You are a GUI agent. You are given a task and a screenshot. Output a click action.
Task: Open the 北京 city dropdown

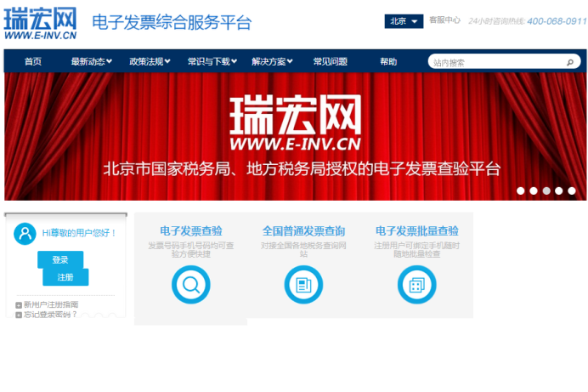(x=404, y=21)
